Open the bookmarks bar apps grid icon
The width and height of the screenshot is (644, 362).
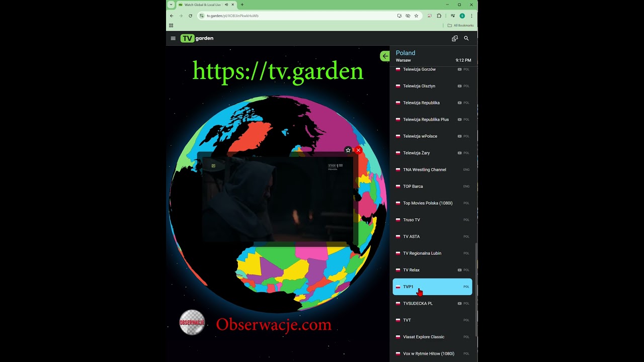(x=171, y=25)
